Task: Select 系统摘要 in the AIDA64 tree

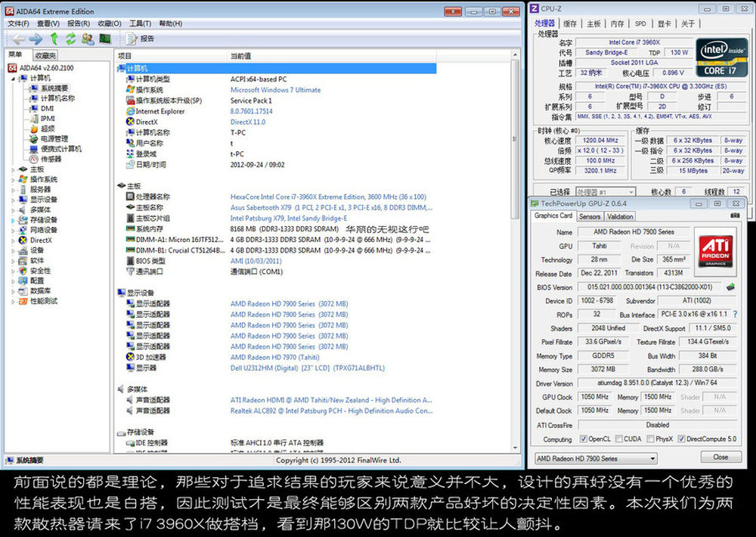Action: click(x=54, y=88)
